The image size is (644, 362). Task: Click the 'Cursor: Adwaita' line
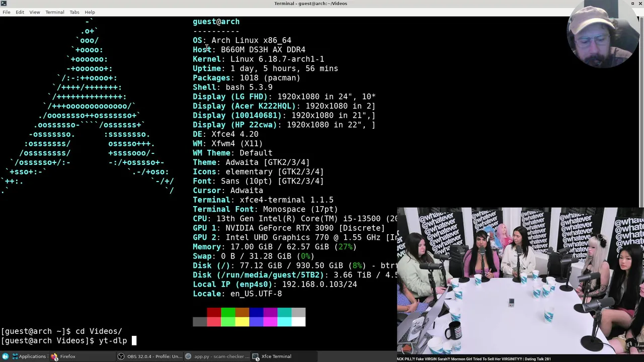tap(228, 191)
